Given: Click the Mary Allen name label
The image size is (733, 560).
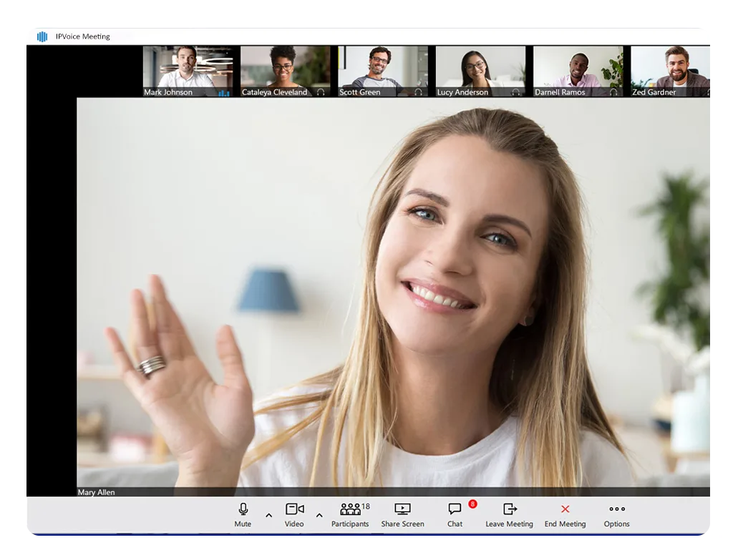Looking at the screenshot, I should click(x=97, y=492).
